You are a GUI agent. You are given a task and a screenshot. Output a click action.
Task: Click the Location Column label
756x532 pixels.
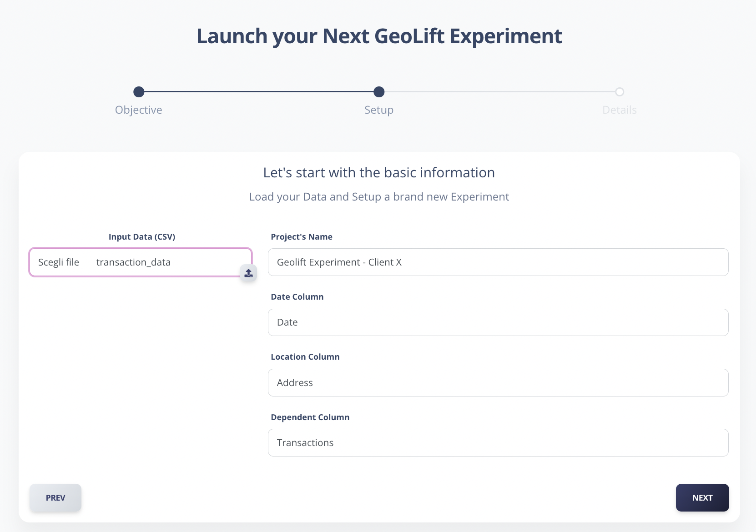[x=305, y=357]
